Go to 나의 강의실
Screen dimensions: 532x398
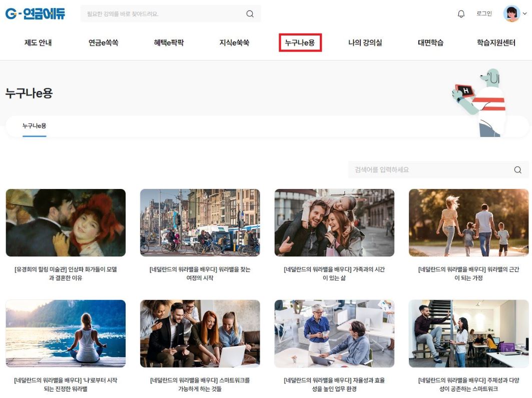coord(365,43)
